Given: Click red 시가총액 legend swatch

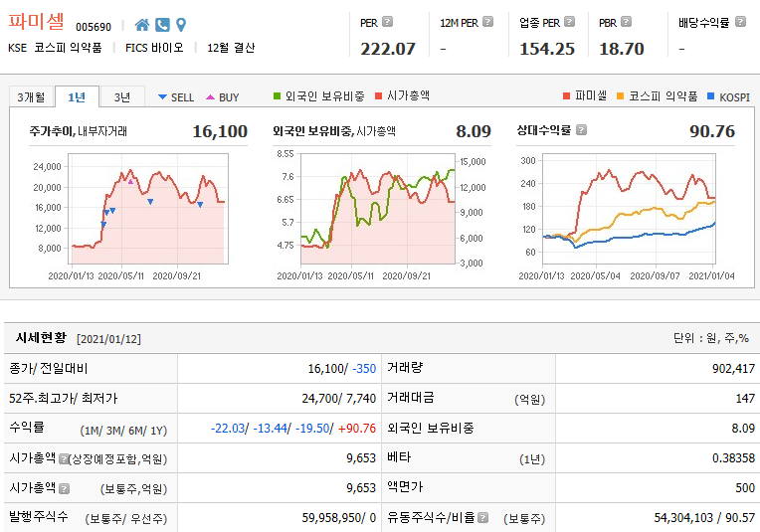Looking at the screenshot, I should point(379,95).
